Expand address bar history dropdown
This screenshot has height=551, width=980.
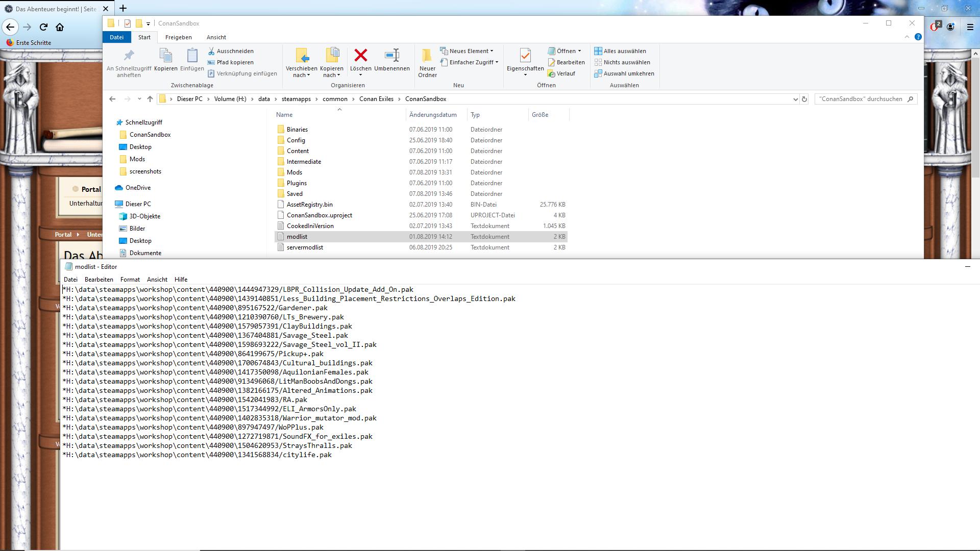795,99
